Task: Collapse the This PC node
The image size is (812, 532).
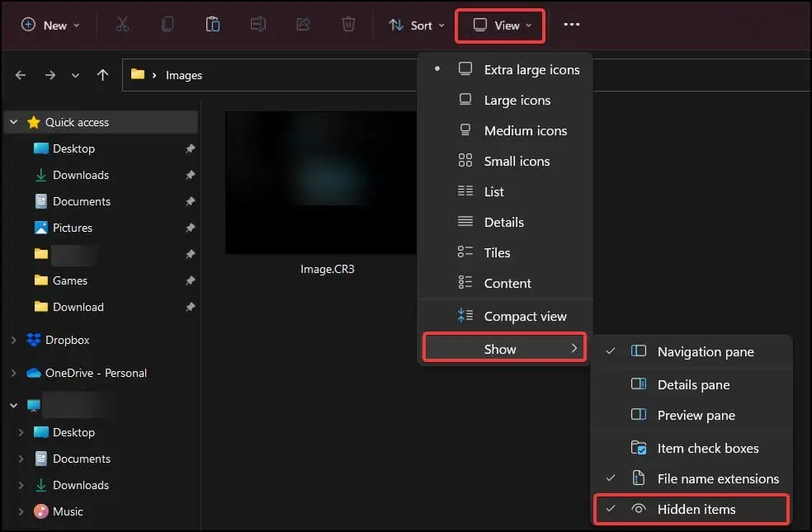Action: 14,406
